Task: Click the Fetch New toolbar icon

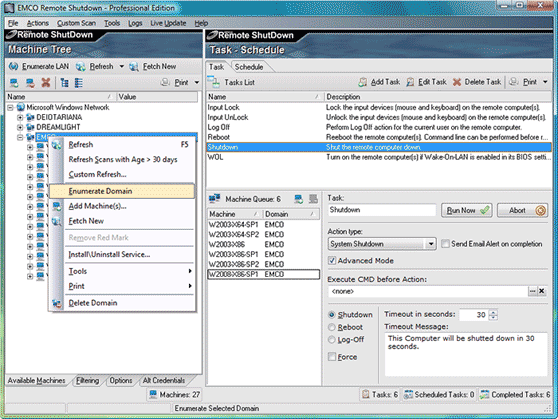Action: 134,67
